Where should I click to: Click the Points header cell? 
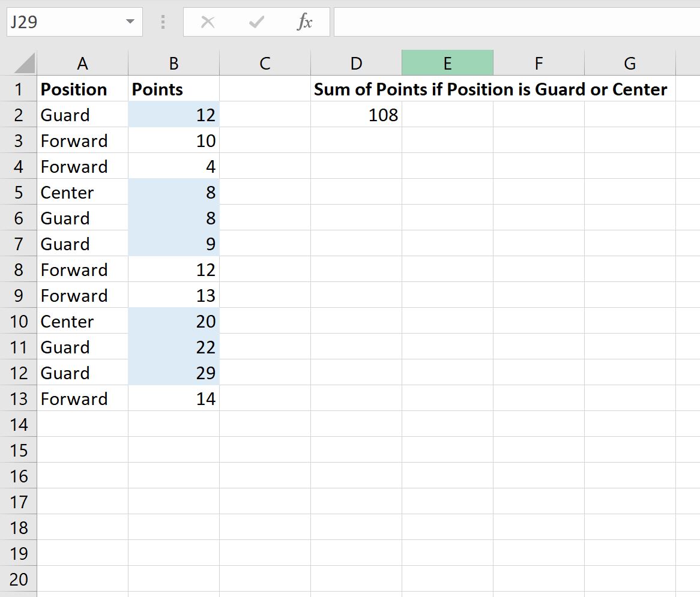coord(173,89)
